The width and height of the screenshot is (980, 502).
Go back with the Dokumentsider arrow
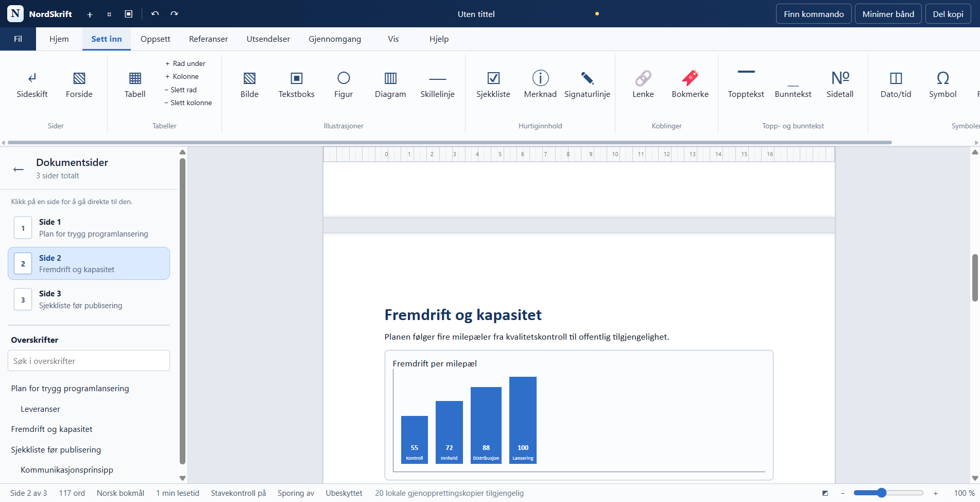[19, 169]
